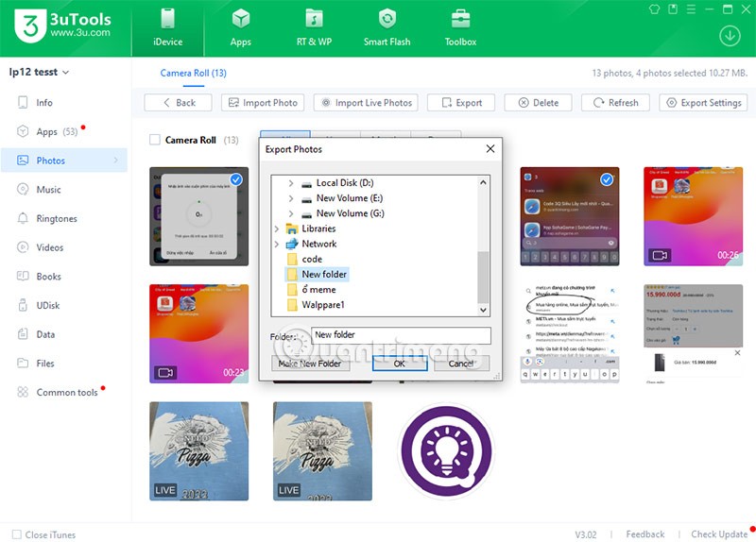Uncheck the selected first photo thumbnail
The image size is (756, 542).
[236, 179]
